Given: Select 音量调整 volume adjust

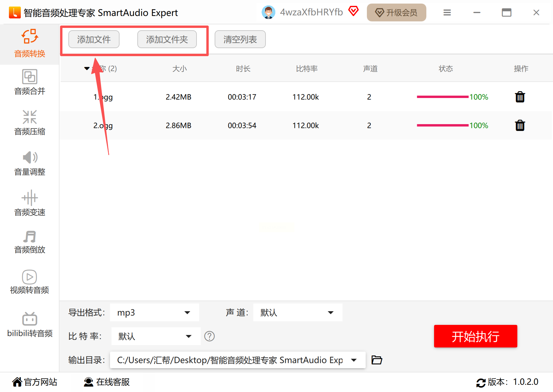Looking at the screenshot, I should 30,163.
